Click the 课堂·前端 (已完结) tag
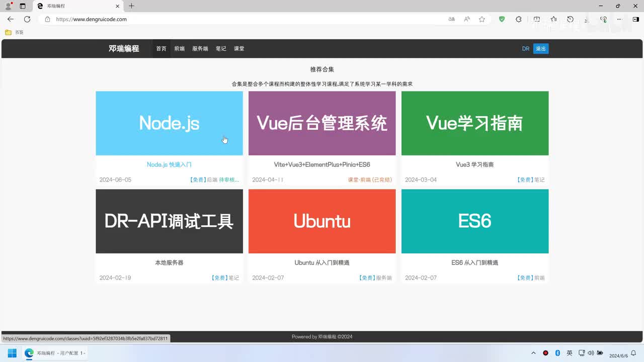The image size is (644, 362). point(370,179)
